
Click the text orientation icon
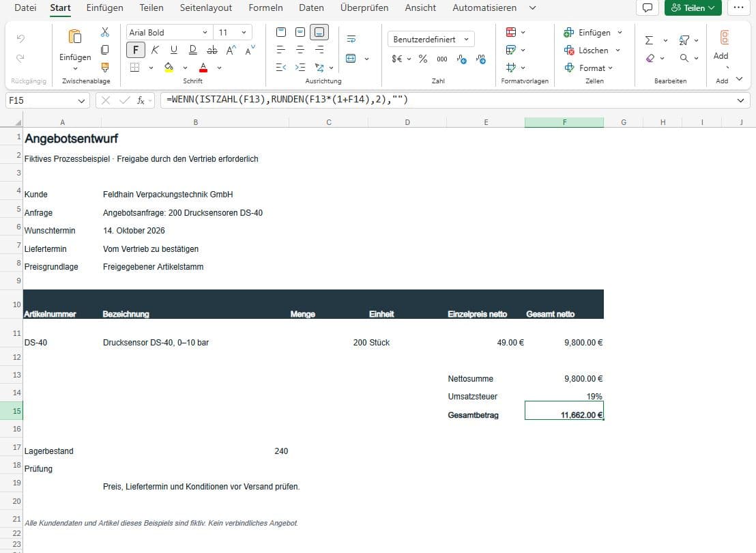[319, 68]
